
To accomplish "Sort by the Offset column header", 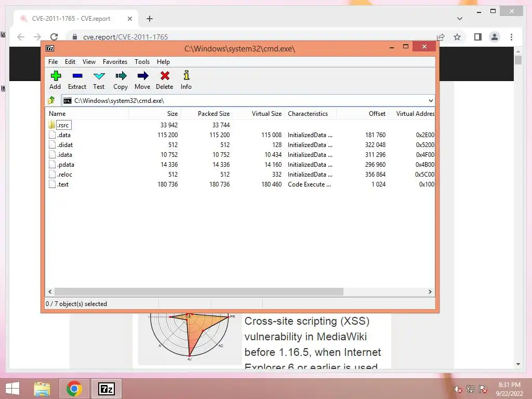I will point(362,114).
